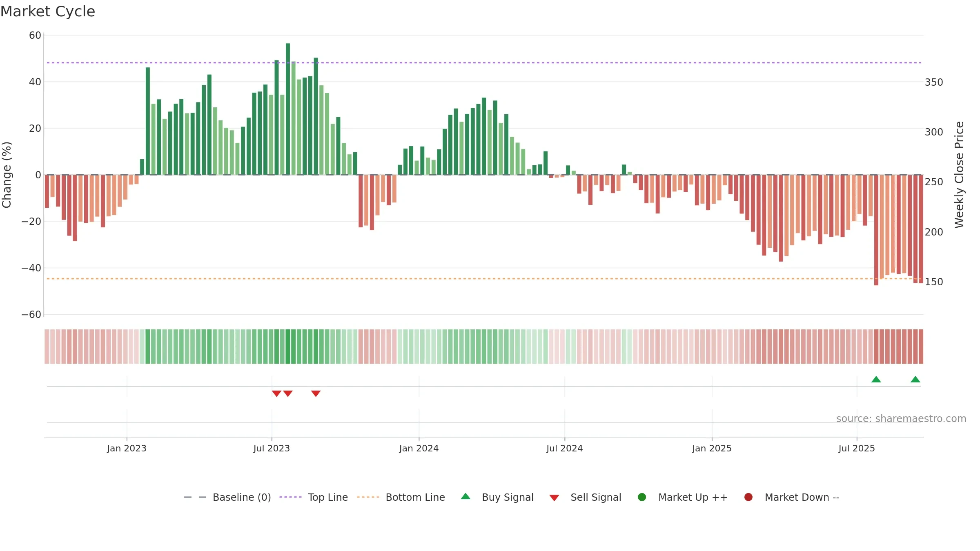Click the lowest red bar below Bottom Line
The width and height of the screenshot is (980, 551).
tap(876, 230)
